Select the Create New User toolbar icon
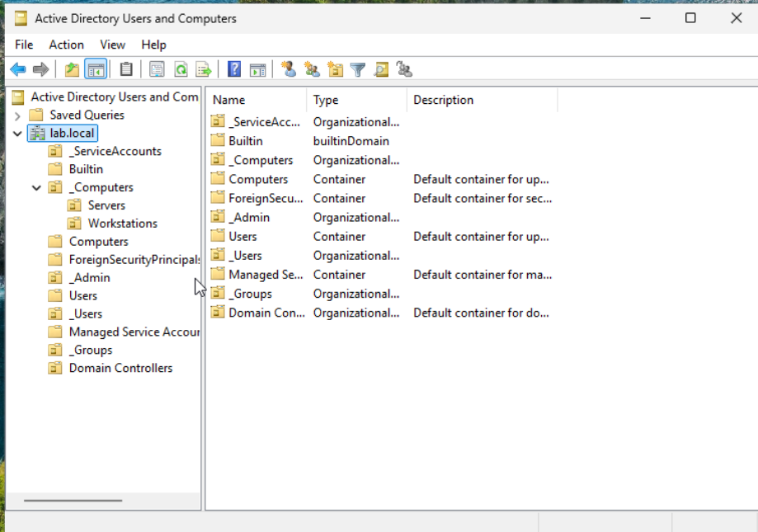The image size is (758, 532). pyautogui.click(x=289, y=68)
